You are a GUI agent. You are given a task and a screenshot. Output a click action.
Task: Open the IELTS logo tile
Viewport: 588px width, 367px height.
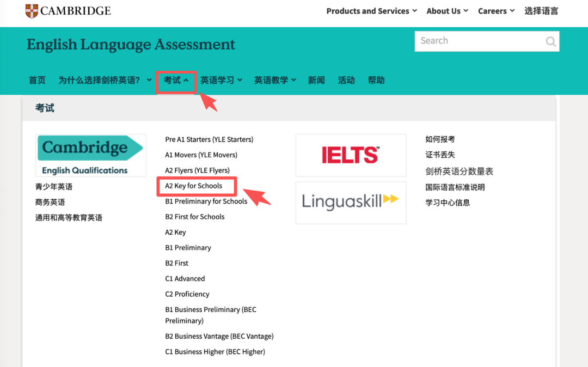coord(351,155)
